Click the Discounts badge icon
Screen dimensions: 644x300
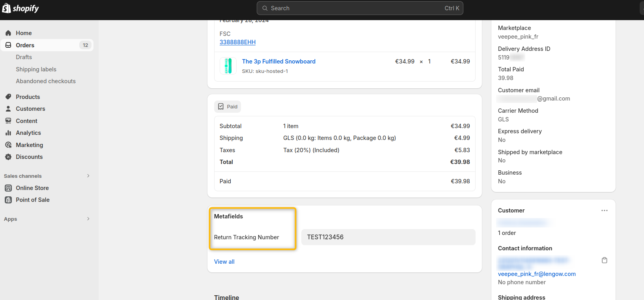click(x=8, y=157)
